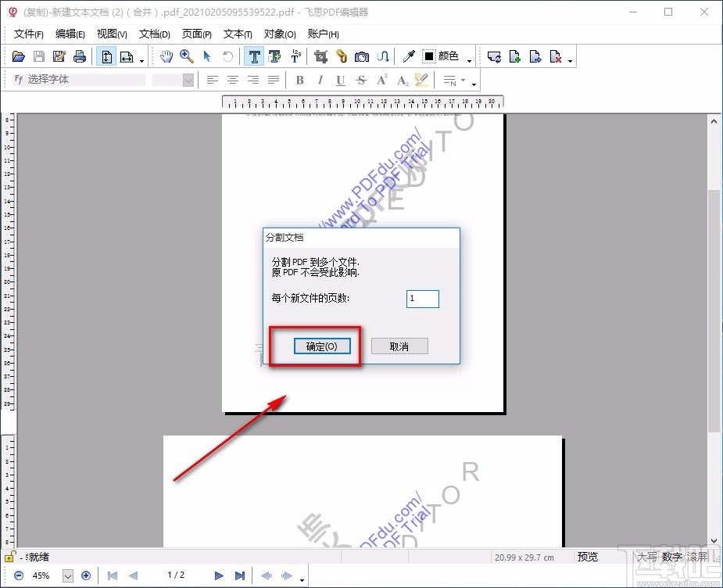Click the Save disk icon
723x588 pixels.
39,57
